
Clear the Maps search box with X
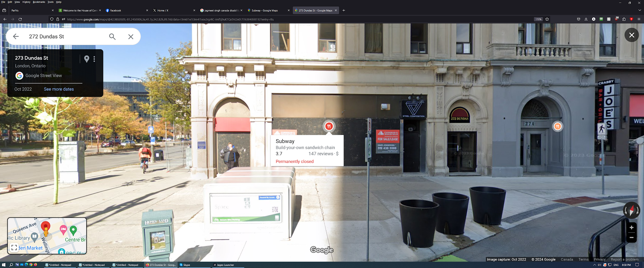pos(131,37)
